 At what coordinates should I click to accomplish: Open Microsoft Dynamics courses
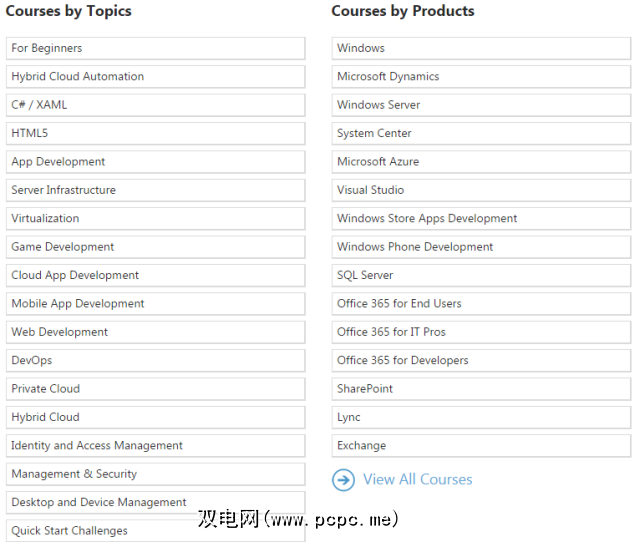point(481,77)
